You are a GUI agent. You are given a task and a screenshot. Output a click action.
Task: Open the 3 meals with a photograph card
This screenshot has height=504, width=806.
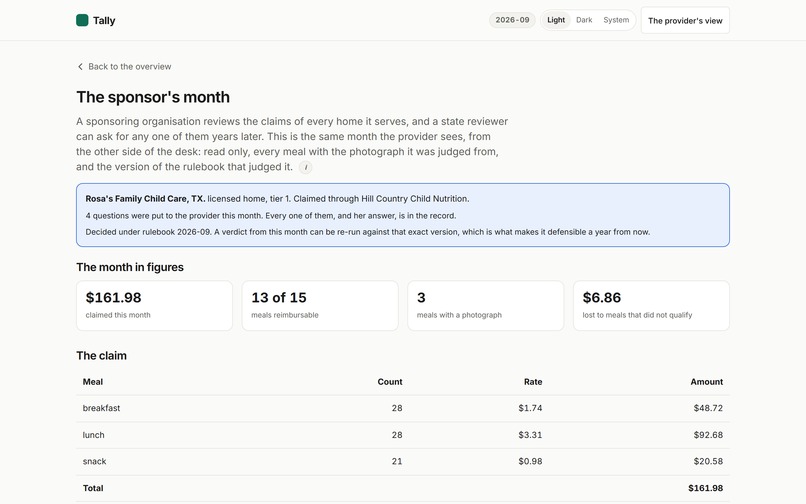[x=485, y=305]
